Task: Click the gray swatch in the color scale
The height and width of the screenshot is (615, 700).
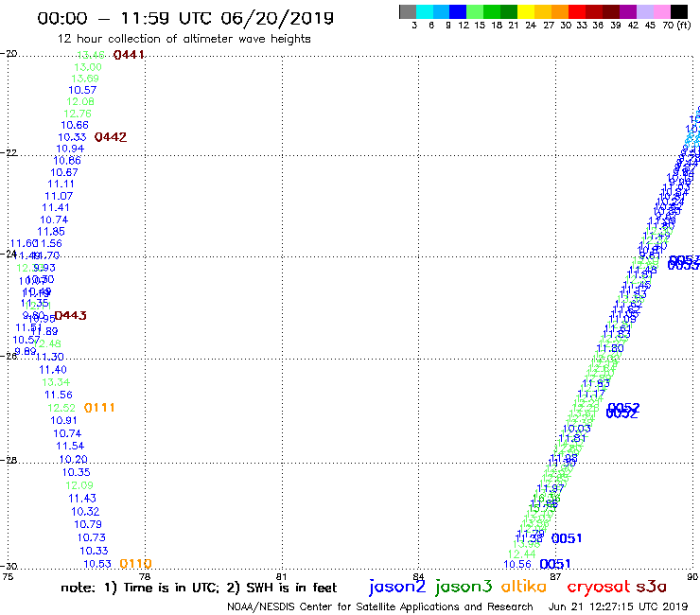Action: pos(408,11)
